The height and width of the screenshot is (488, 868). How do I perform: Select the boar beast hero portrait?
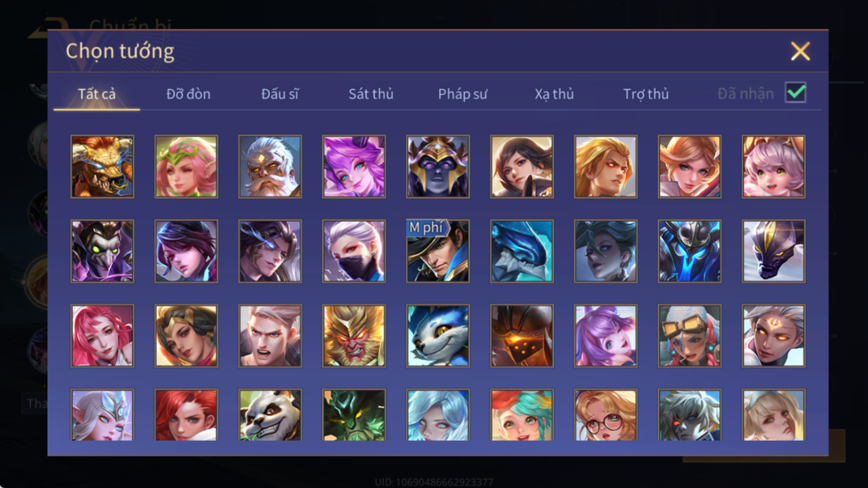coord(102,167)
